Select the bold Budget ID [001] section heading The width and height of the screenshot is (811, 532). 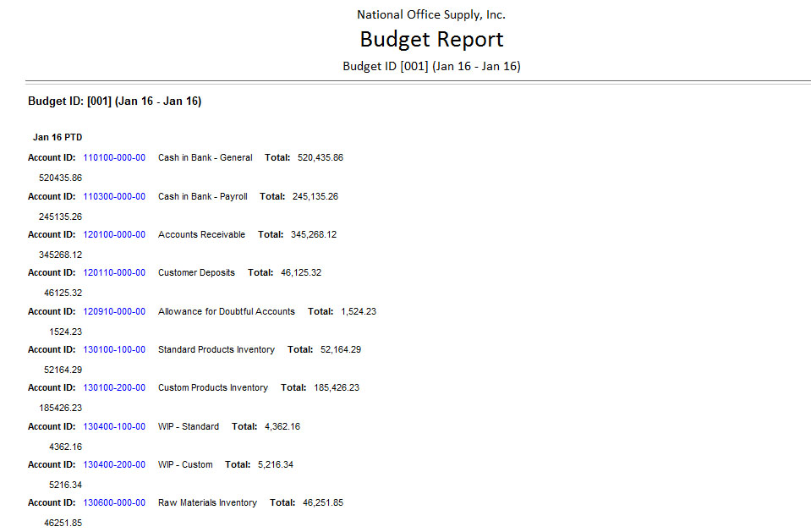pyautogui.click(x=114, y=101)
